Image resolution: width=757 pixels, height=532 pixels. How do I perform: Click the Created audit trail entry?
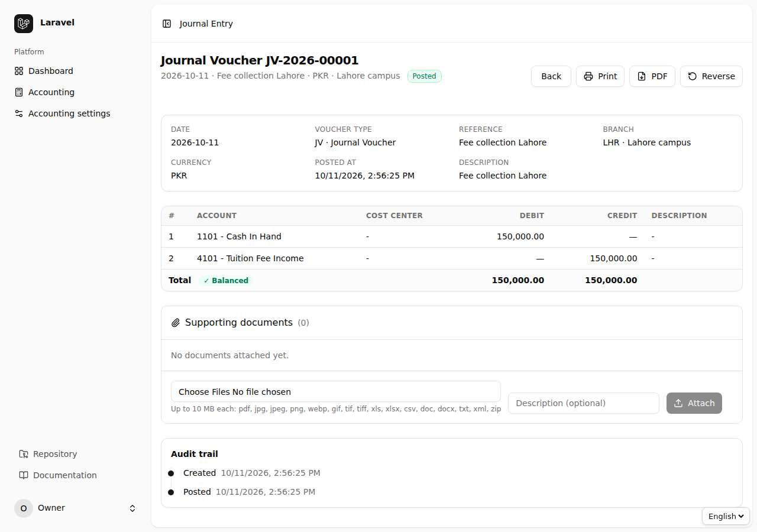(252, 473)
